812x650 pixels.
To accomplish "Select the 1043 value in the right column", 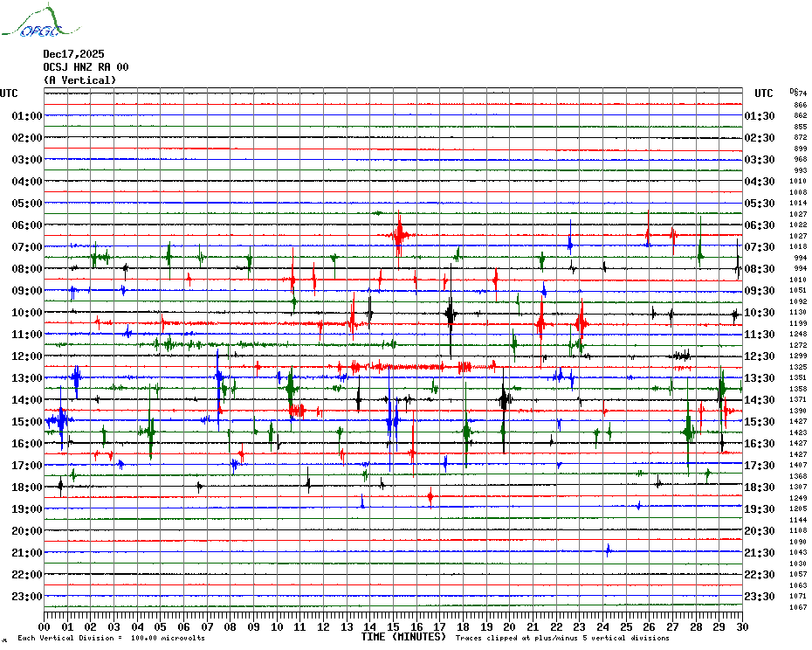I will click(799, 553).
